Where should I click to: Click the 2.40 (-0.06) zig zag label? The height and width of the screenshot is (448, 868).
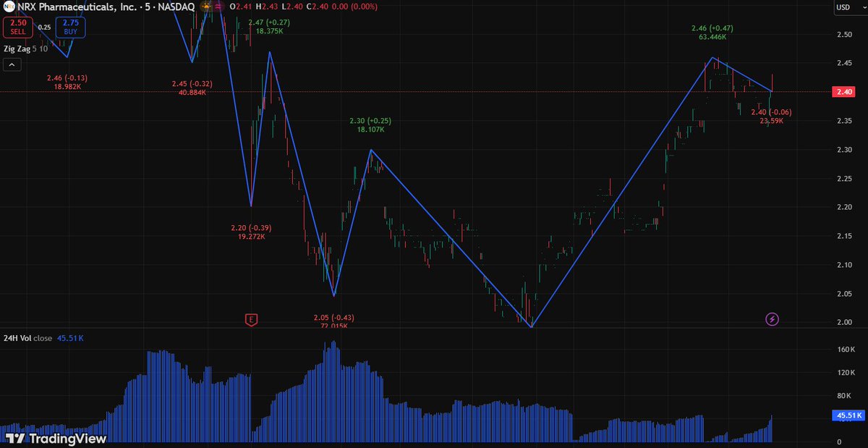(771, 112)
